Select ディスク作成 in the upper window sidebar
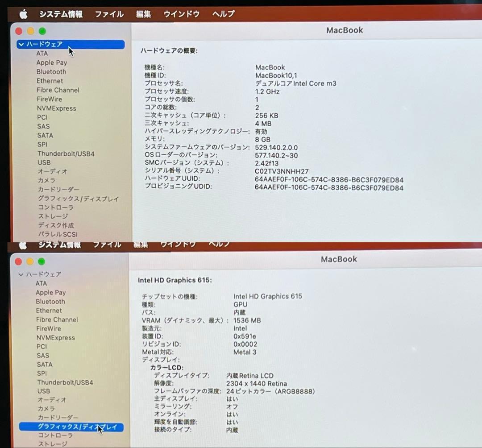 56,225
